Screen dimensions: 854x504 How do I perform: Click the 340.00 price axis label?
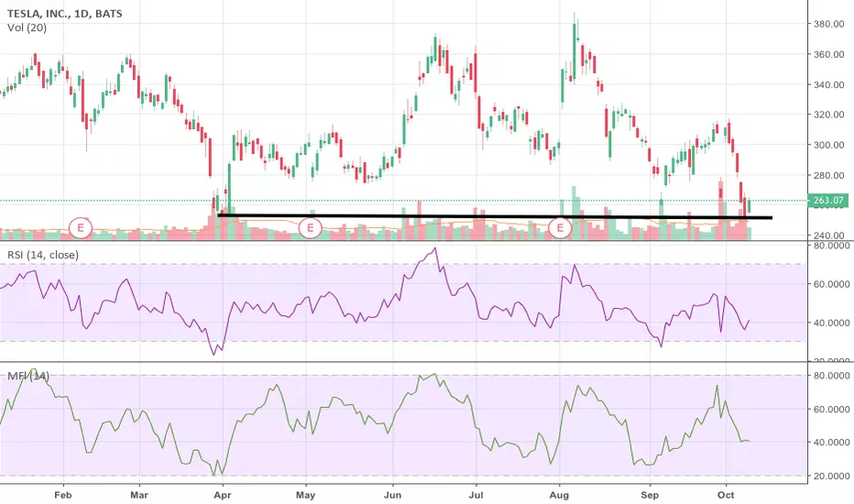click(829, 85)
